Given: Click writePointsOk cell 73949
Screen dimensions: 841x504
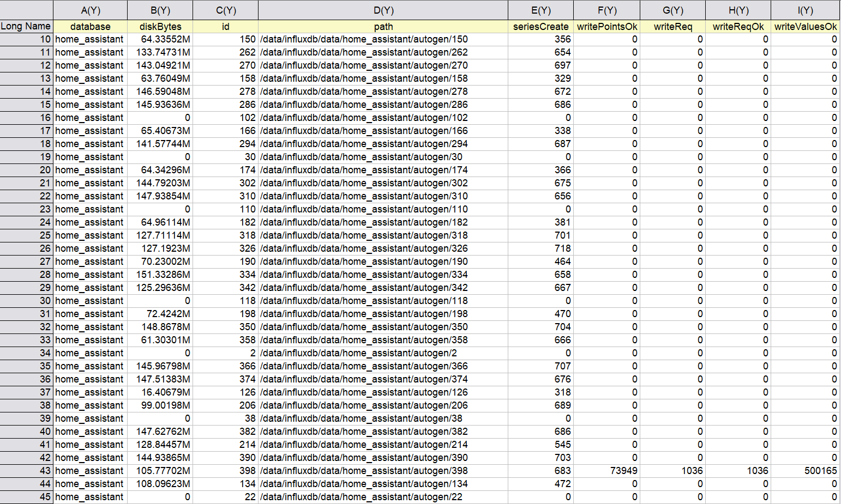Looking at the screenshot, I should point(606,471).
